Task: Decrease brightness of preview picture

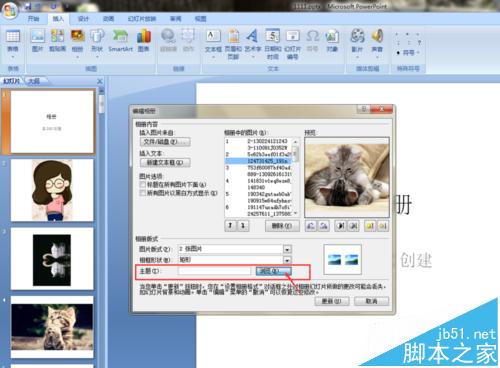Action: coord(383,226)
